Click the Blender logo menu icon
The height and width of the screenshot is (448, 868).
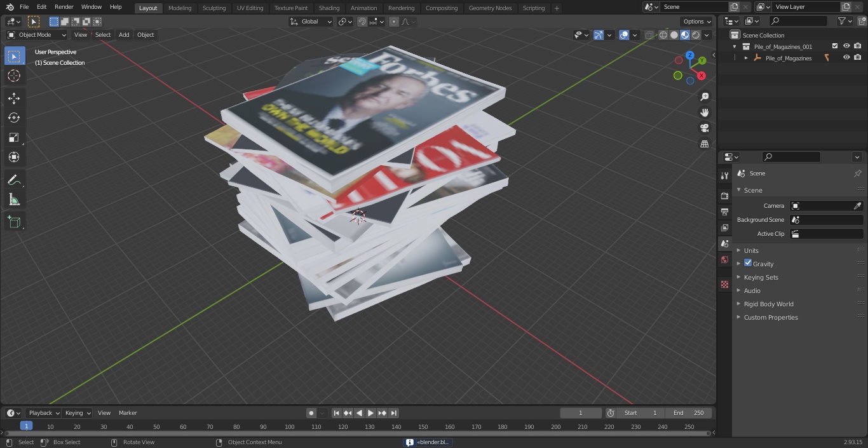[x=10, y=7]
